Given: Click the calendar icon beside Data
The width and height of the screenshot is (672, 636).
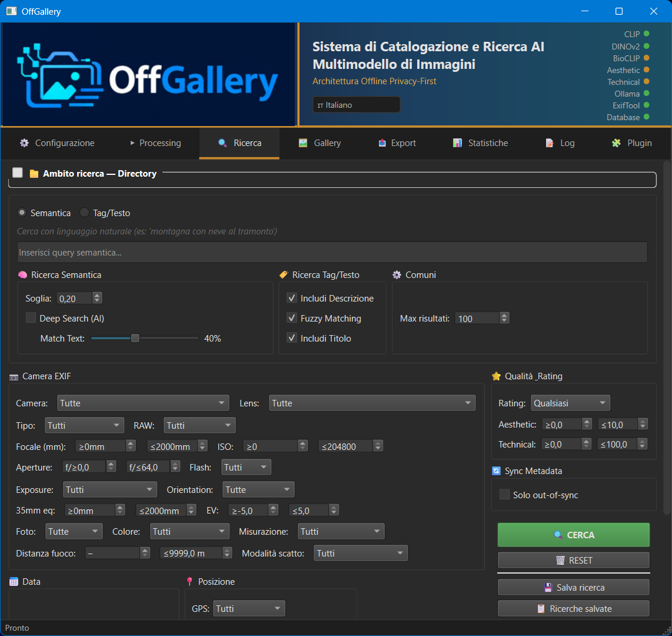Looking at the screenshot, I should click(14, 582).
